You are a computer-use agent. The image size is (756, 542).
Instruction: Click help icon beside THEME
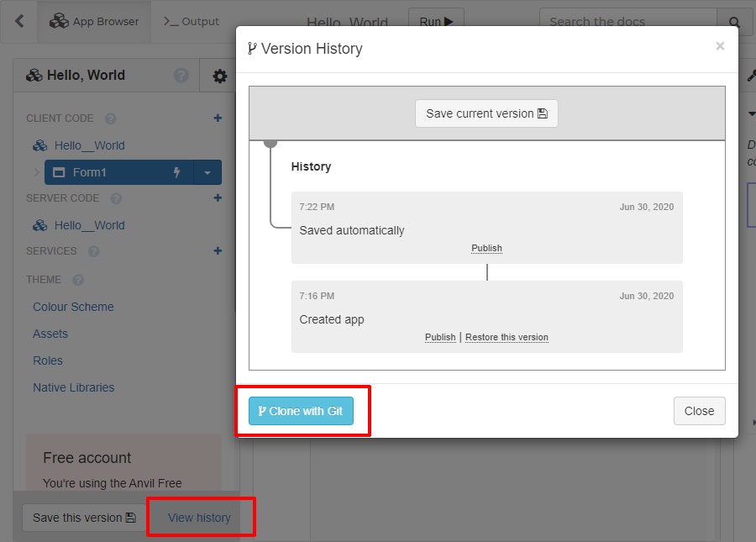(x=78, y=280)
